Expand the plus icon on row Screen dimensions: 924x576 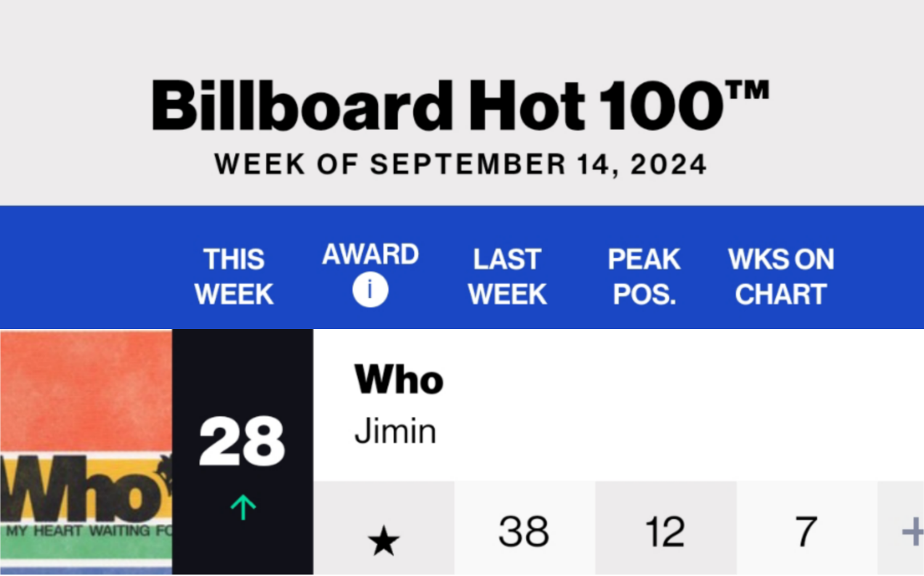[913, 532]
